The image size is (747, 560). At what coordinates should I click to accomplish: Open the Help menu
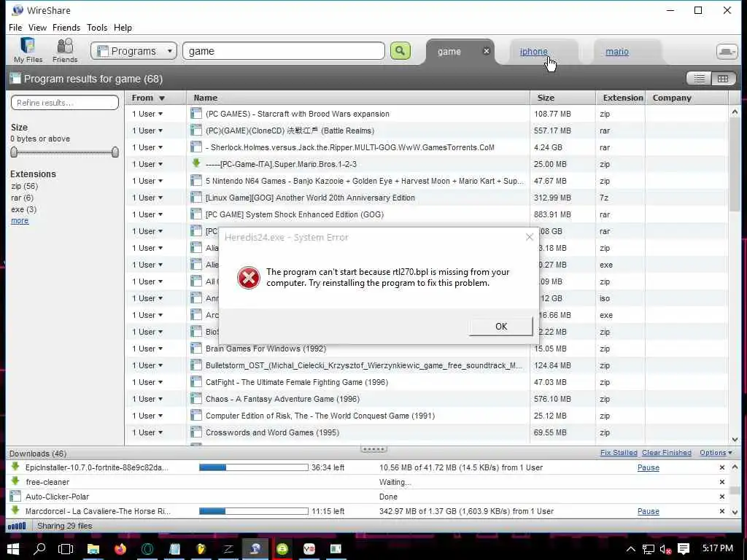(123, 28)
